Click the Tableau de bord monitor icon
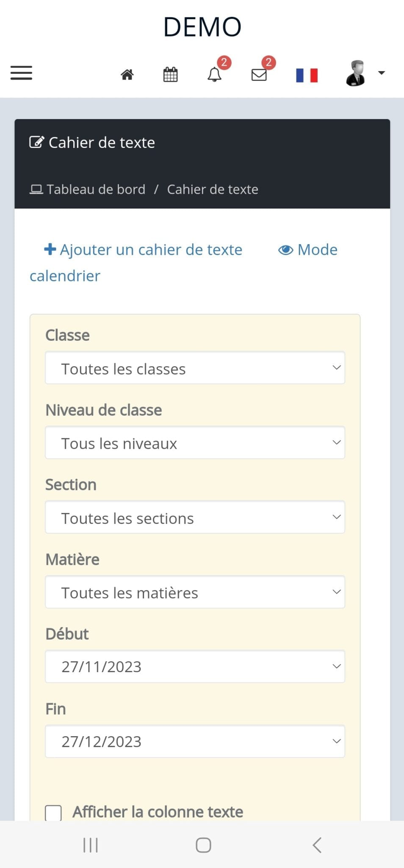 36,189
